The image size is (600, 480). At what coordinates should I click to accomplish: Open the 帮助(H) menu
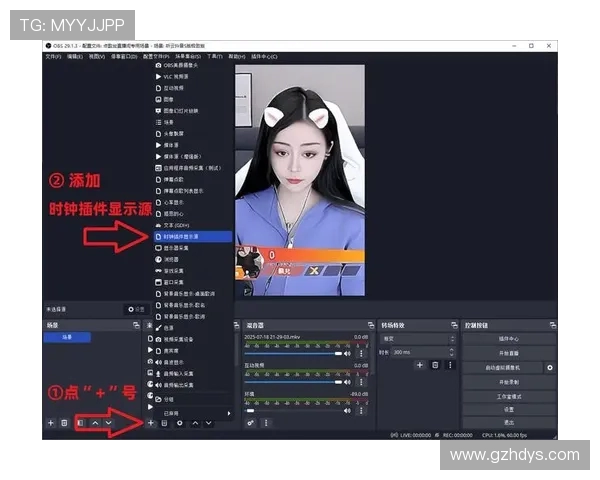coord(237,57)
